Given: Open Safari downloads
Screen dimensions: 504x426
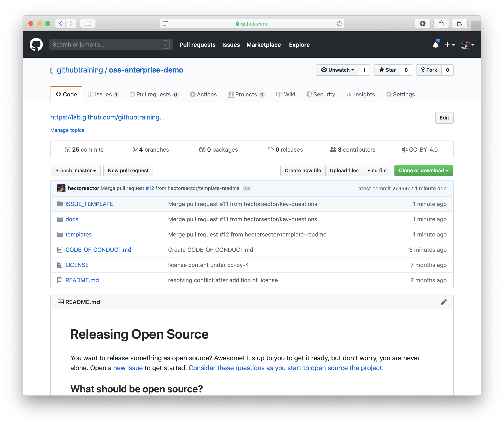Looking at the screenshot, I should coord(422,23).
